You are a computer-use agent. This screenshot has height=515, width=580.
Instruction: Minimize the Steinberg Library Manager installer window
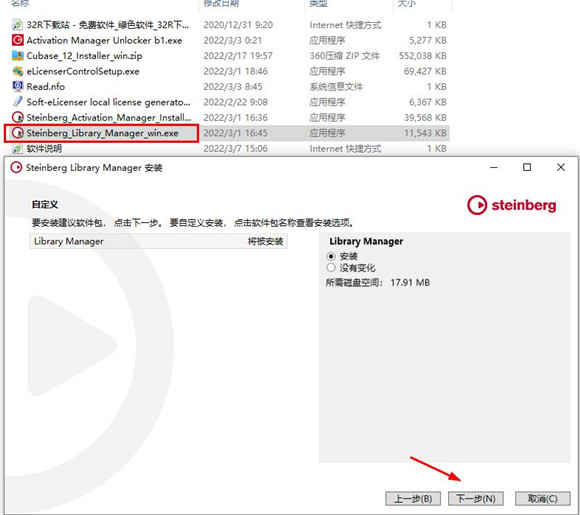pos(494,167)
